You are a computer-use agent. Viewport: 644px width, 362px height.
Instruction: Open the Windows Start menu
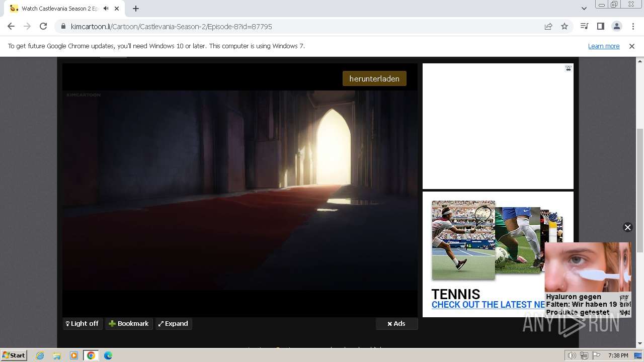click(x=14, y=355)
